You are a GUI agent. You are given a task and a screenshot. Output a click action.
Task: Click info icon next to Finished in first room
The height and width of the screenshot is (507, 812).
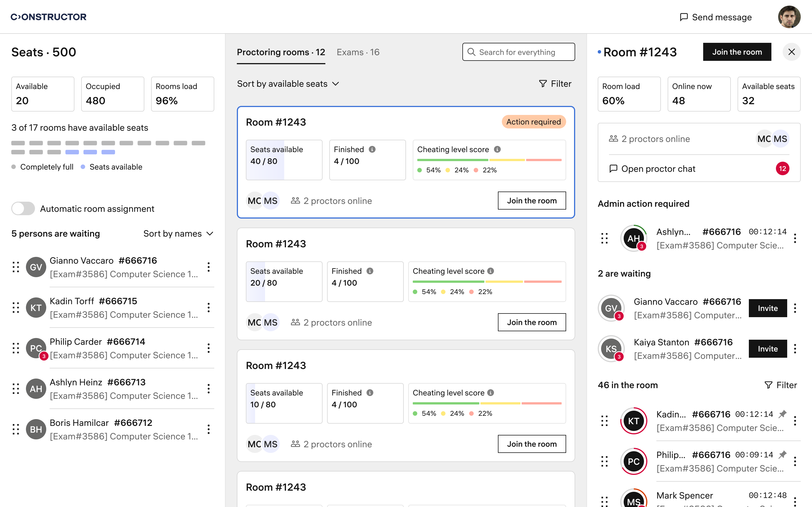372,150
